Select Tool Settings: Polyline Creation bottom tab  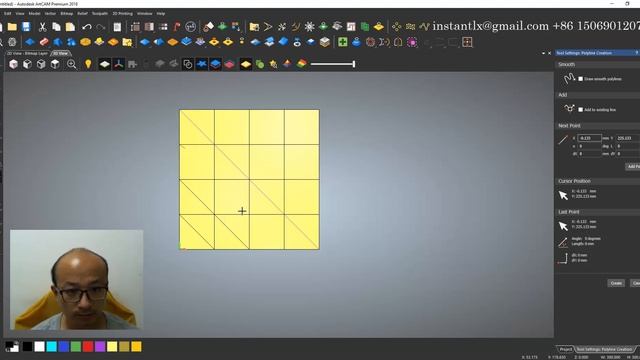tap(605, 349)
